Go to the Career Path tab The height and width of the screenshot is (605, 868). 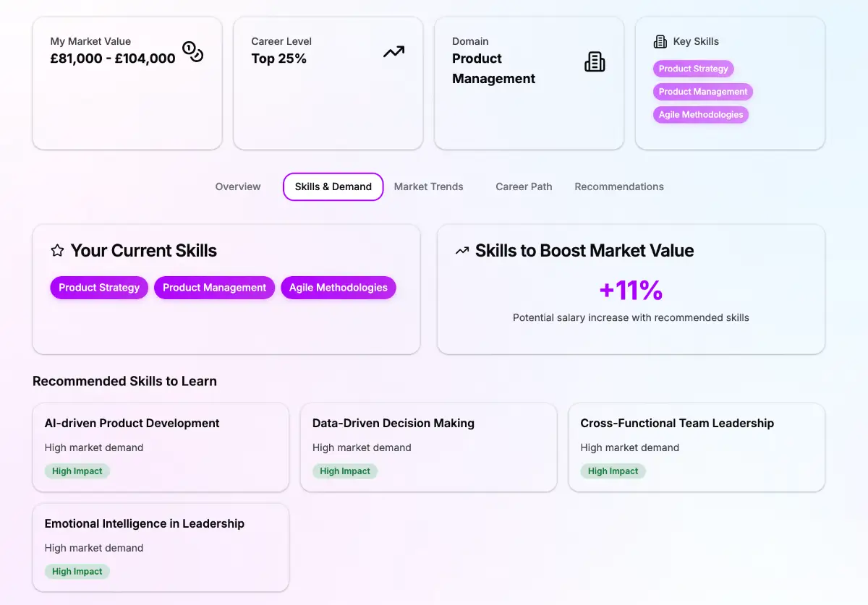click(x=524, y=186)
